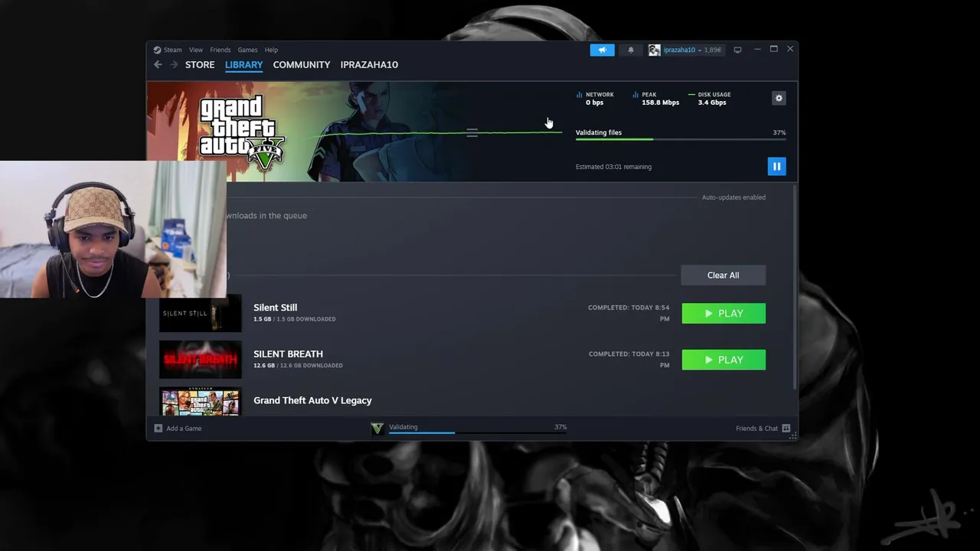Screen dimensions: 980x551
Task: Click the 37% next to Validating files
Action: coord(779,132)
